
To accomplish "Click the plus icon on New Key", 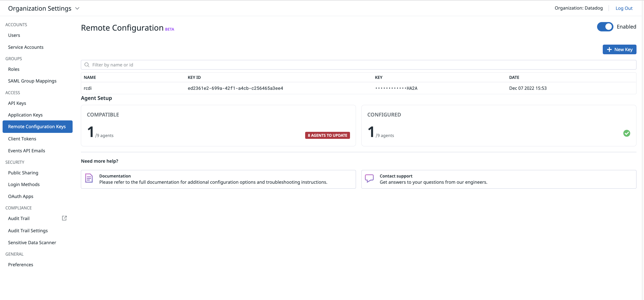I will click(x=609, y=50).
